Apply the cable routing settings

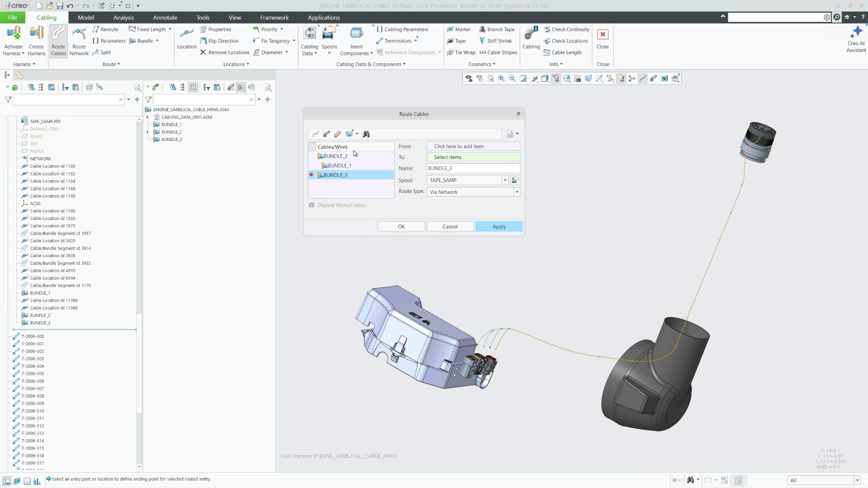coord(499,226)
